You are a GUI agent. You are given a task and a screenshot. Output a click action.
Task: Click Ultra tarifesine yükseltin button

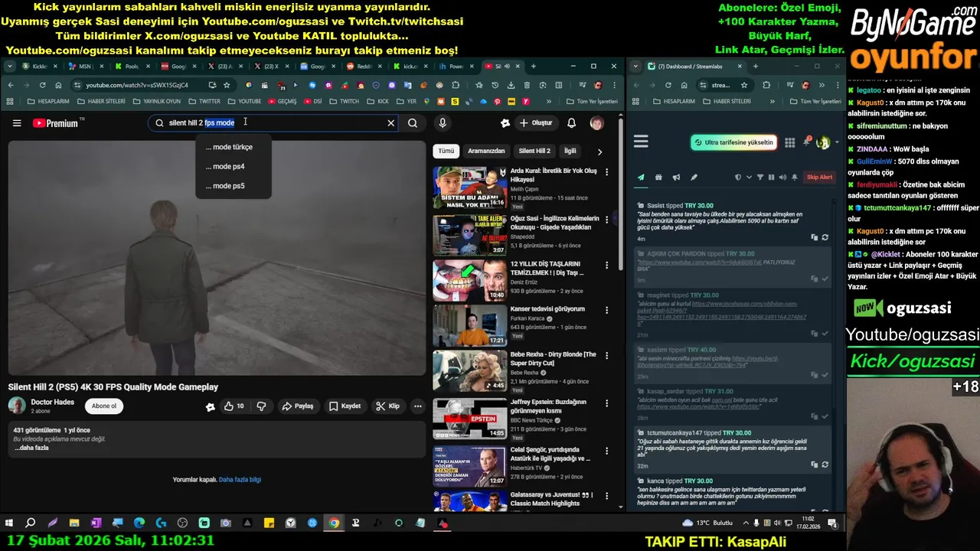coord(733,142)
